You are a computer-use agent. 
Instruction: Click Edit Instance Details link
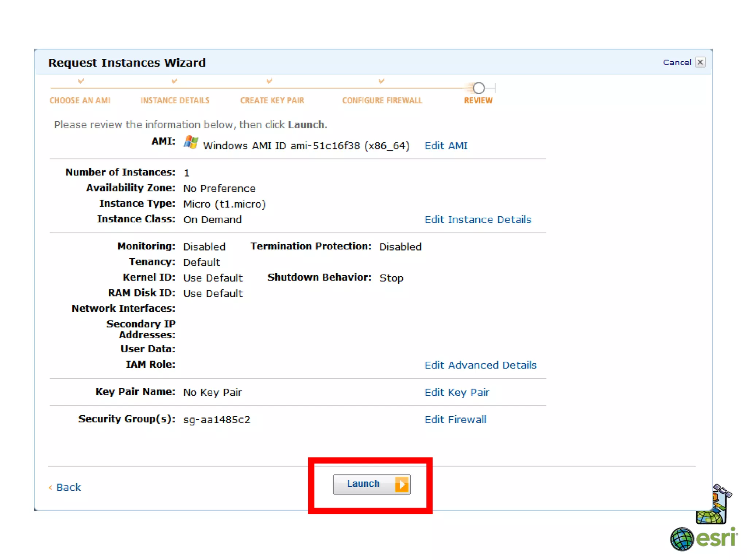477,219
